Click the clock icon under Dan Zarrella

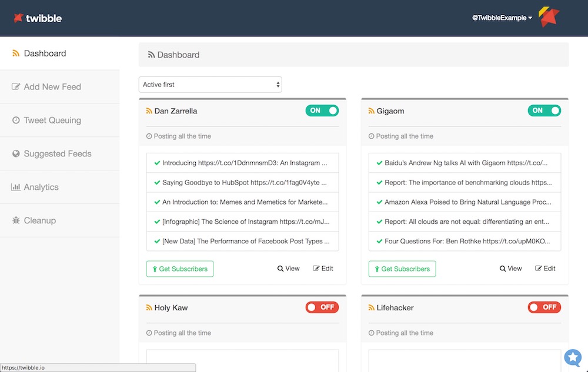pyautogui.click(x=149, y=136)
